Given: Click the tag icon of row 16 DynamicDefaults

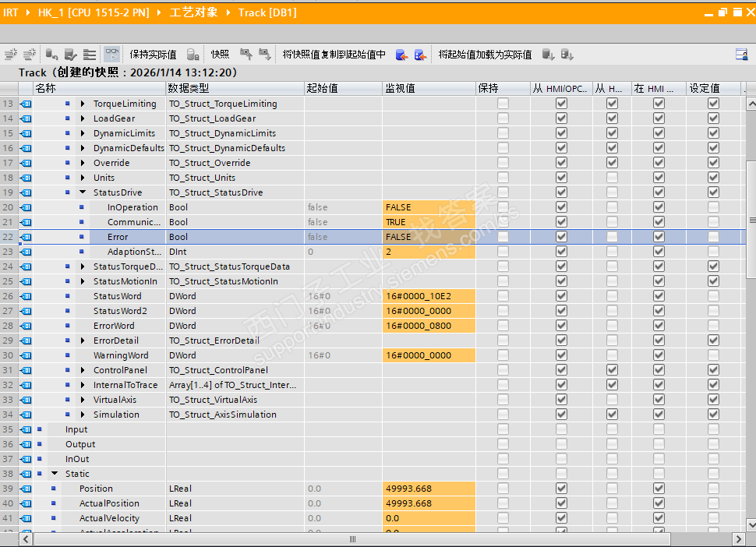Looking at the screenshot, I should point(26,148).
